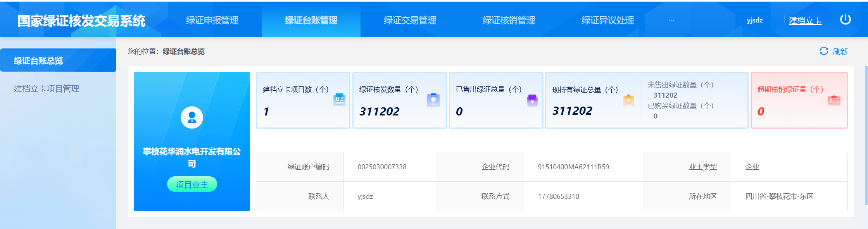
Task: Open 建档立卡项目管理 in the sidebar
Action: (x=47, y=89)
